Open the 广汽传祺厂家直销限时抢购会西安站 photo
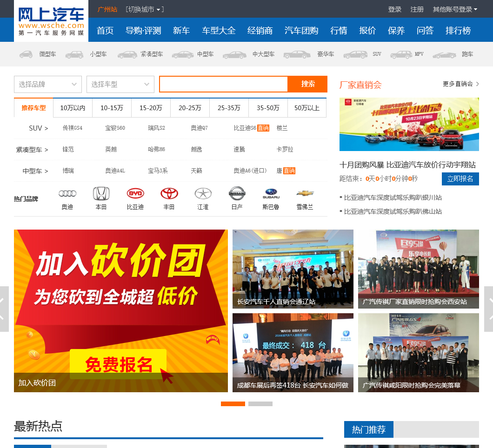Viewport: 493px width, 448px height. coord(419,269)
